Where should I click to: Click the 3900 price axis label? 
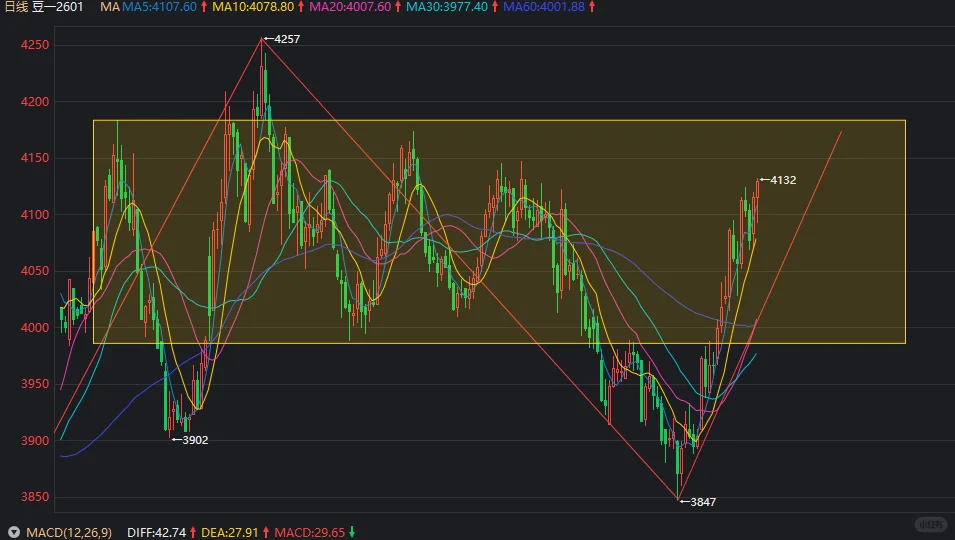[35, 440]
